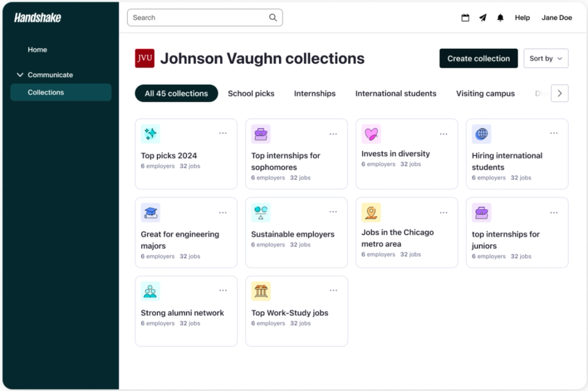Open the Help link
This screenshot has height=391, width=588.
pos(522,17)
